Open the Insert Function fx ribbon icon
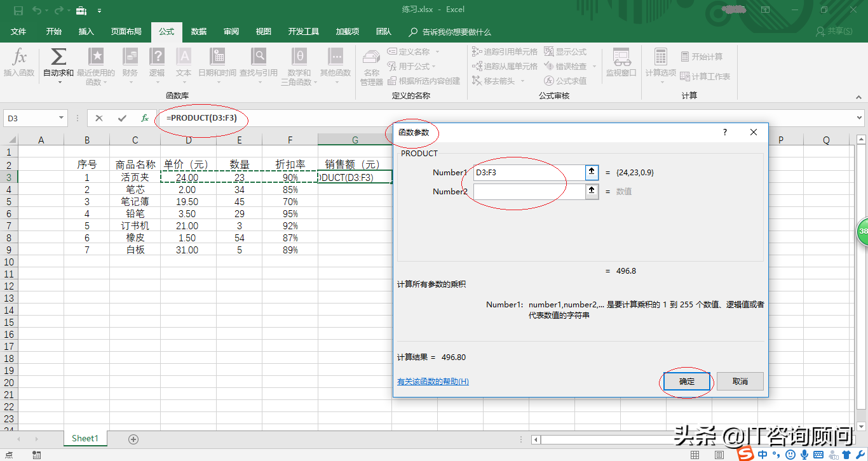Image resolution: width=868 pixels, height=461 pixels. [x=20, y=57]
